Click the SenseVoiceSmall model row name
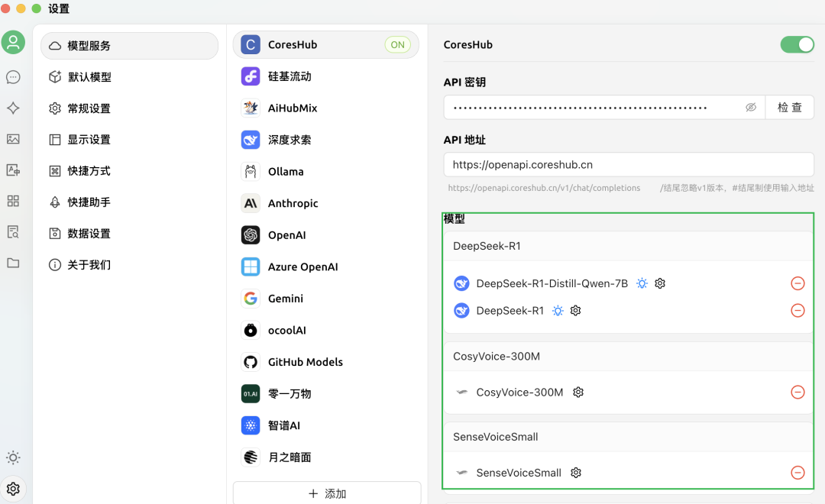825x504 pixels. click(519, 473)
